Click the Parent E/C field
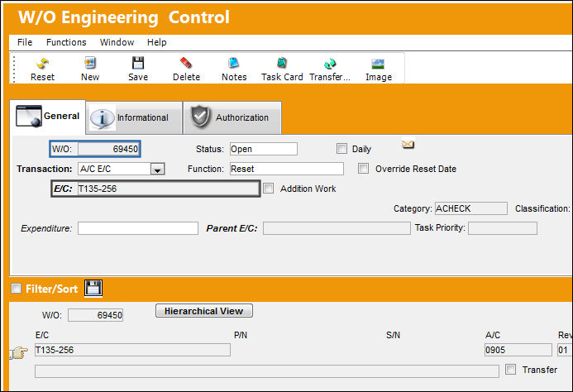Screen dimensions: 573x392 coord(337,228)
